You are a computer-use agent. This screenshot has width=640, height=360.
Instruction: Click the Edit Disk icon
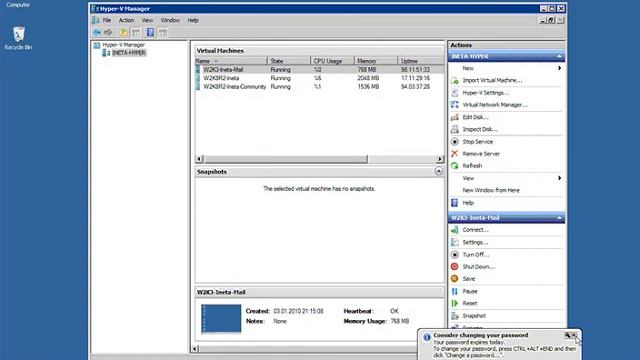click(x=455, y=117)
